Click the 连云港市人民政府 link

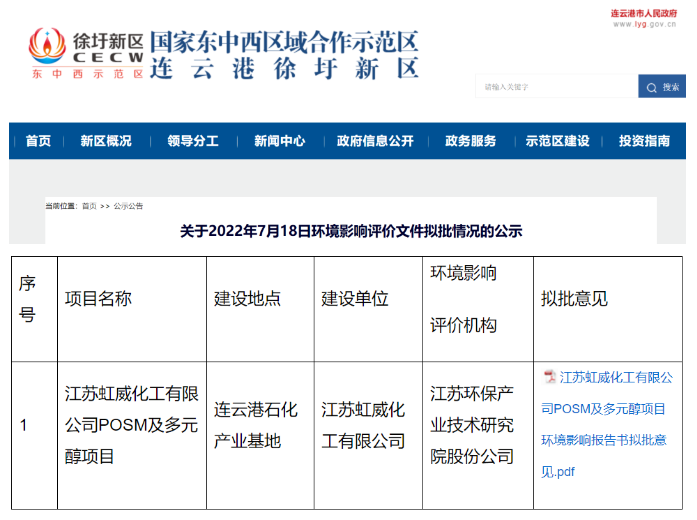644,13
